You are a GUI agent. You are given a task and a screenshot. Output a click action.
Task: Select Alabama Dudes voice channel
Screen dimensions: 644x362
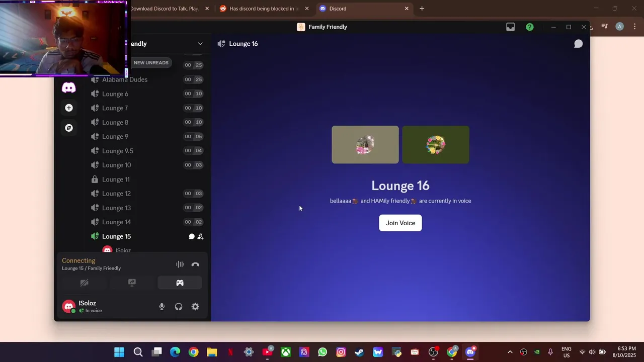[147, 79]
